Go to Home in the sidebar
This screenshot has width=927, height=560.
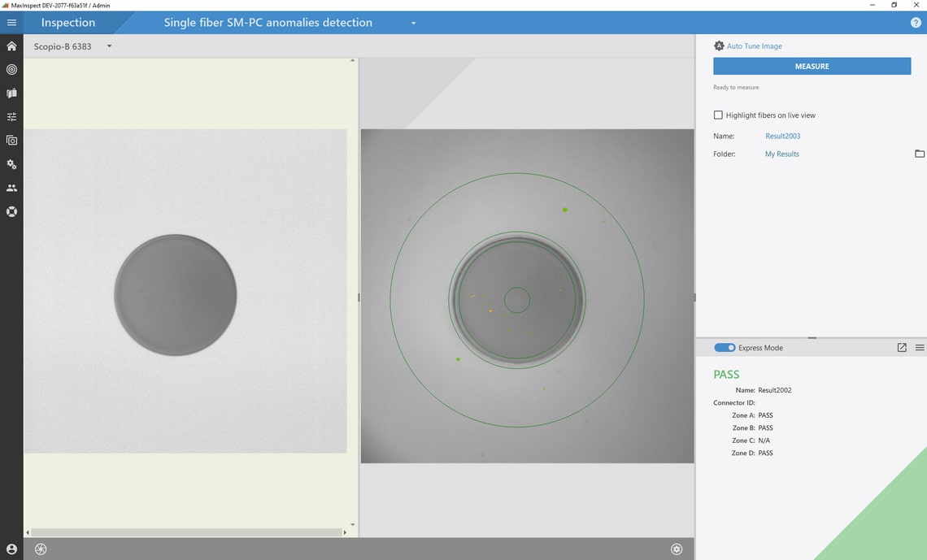pyautogui.click(x=11, y=46)
